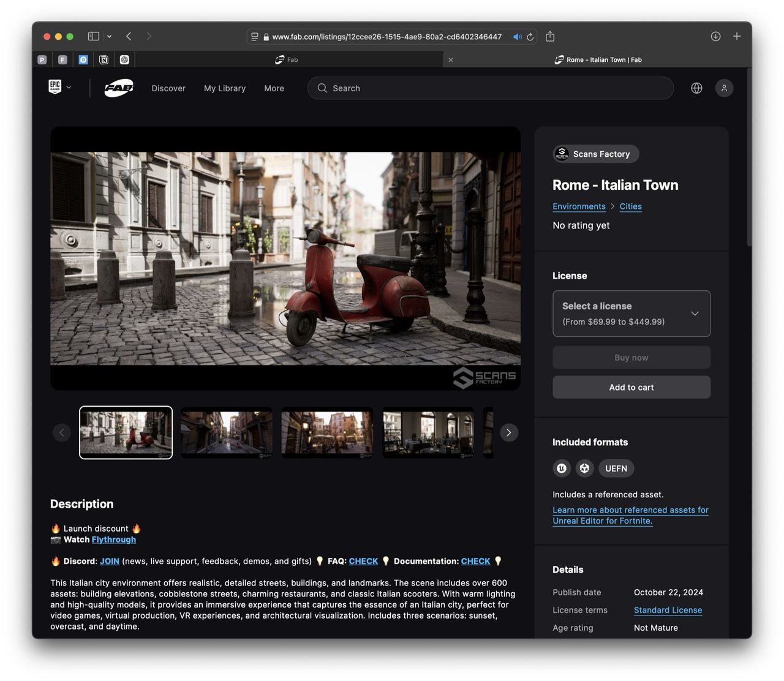Screen dimensions: 784x681
Task: Toggle the Safari sidebar
Action: (x=94, y=37)
